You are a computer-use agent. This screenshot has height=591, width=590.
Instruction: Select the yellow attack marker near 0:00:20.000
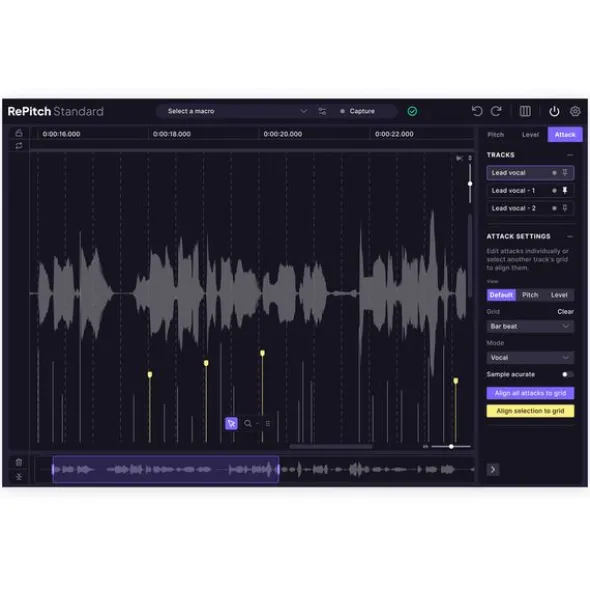262,353
